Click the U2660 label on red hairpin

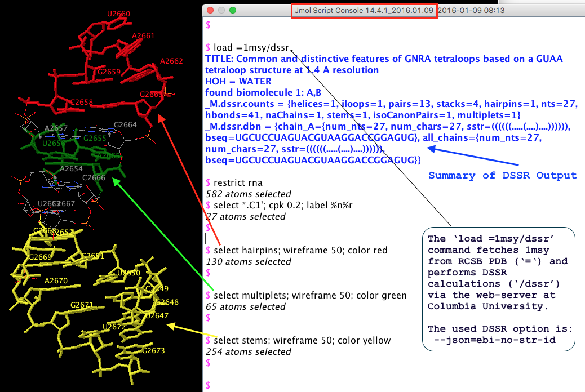pyautogui.click(x=119, y=14)
